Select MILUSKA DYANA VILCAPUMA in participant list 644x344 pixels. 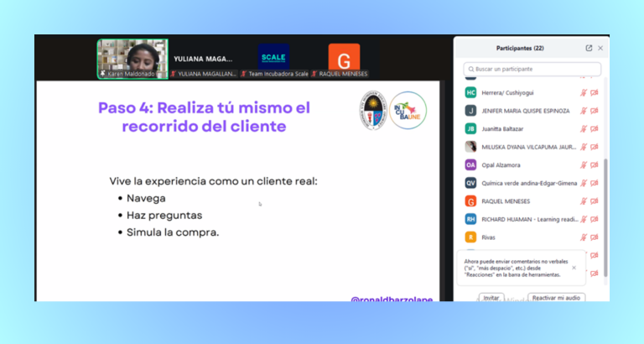coord(520,147)
